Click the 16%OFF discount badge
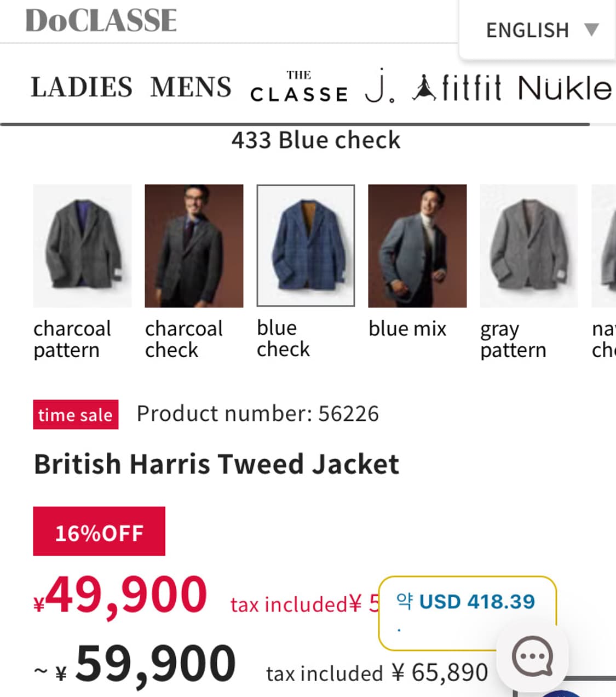The height and width of the screenshot is (697, 616). coord(99,532)
